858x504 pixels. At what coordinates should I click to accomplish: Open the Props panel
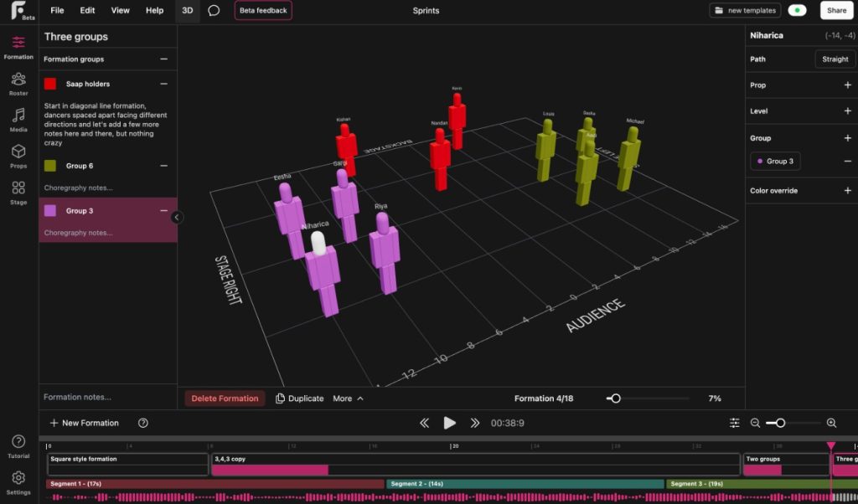pos(18,152)
